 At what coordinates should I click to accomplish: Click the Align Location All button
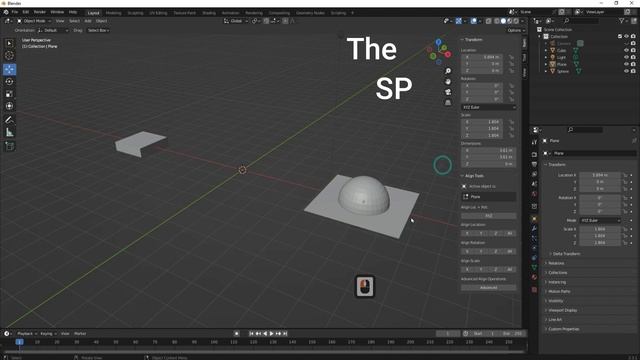coord(509,233)
